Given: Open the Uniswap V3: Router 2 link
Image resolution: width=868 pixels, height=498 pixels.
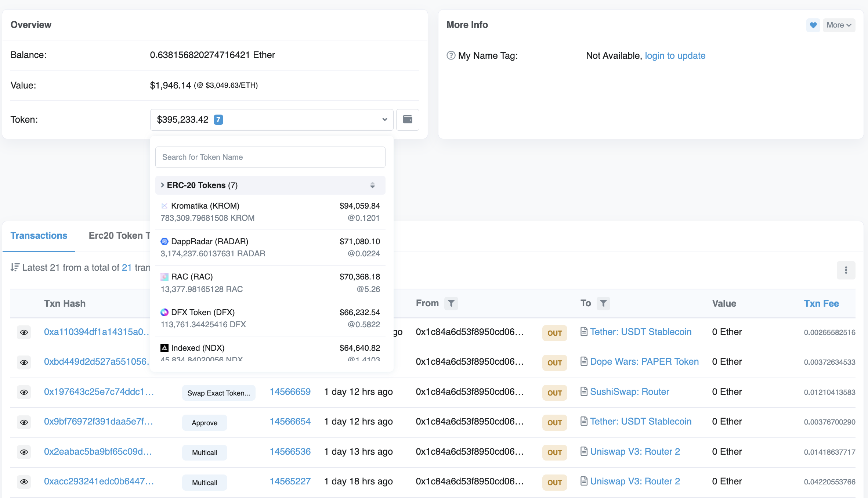Looking at the screenshot, I should point(635,451).
